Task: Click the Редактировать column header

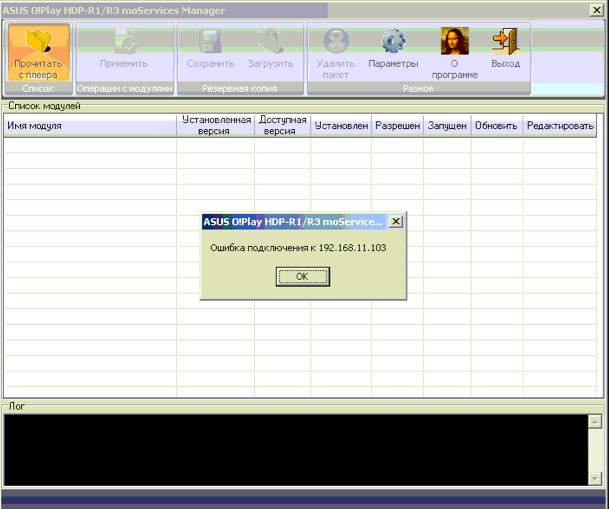Action: (x=560, y=126)
